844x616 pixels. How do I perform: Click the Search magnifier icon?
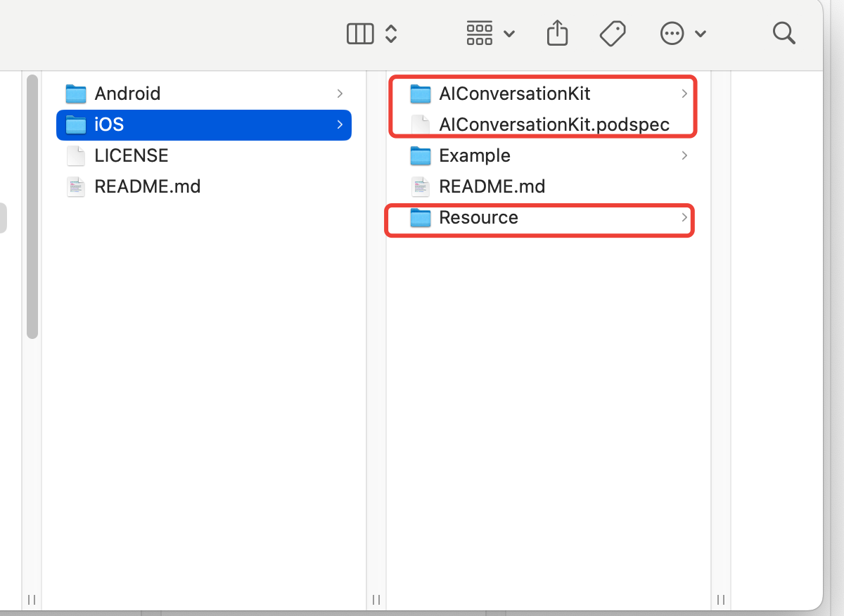pyautogui.click(x=784, y=33)
